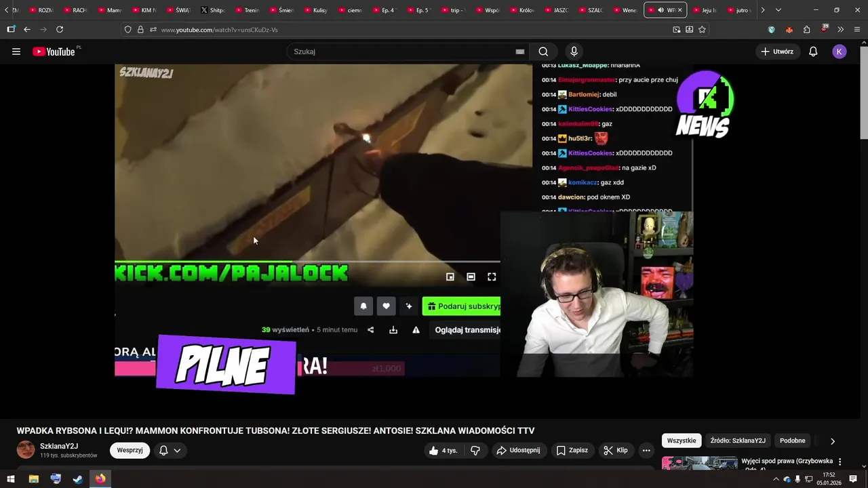
Task: Open YouTube notifications bell in header
Action: point(813,52)
